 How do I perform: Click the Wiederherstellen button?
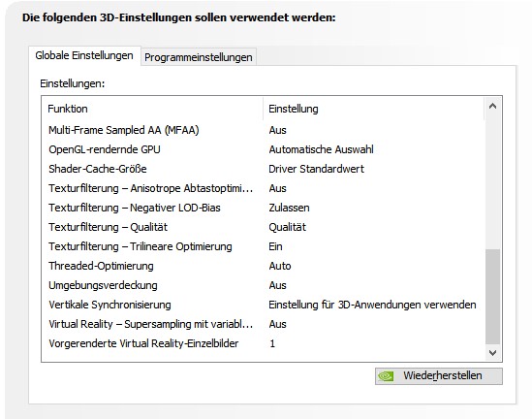(439, 376)
